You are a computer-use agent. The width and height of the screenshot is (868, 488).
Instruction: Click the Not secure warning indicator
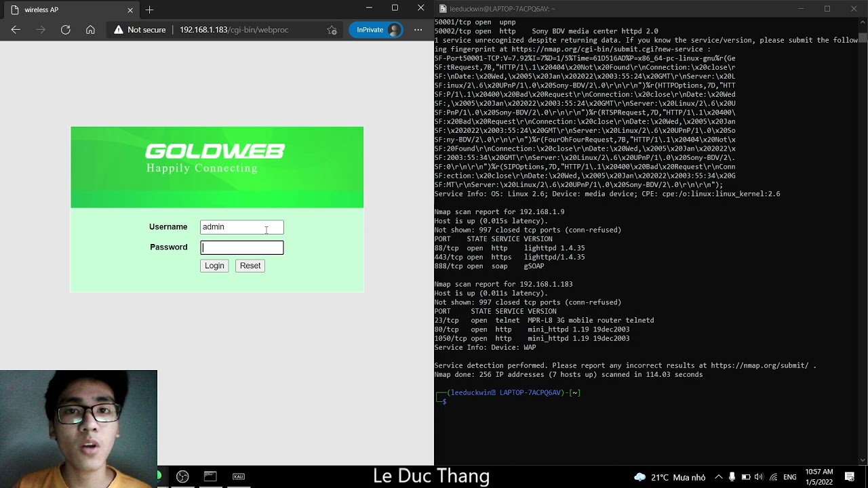coord(140,30)
